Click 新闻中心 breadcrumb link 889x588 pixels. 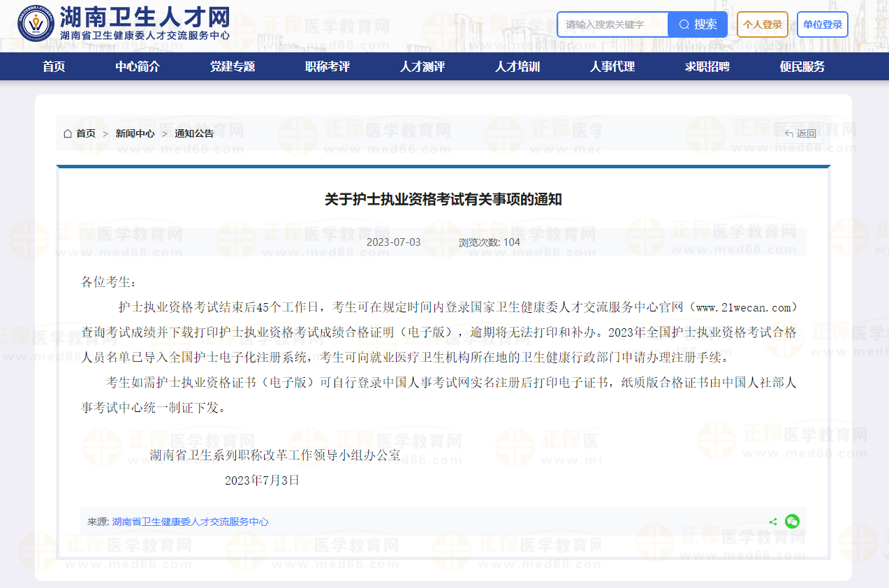click(x=135, y=133)
